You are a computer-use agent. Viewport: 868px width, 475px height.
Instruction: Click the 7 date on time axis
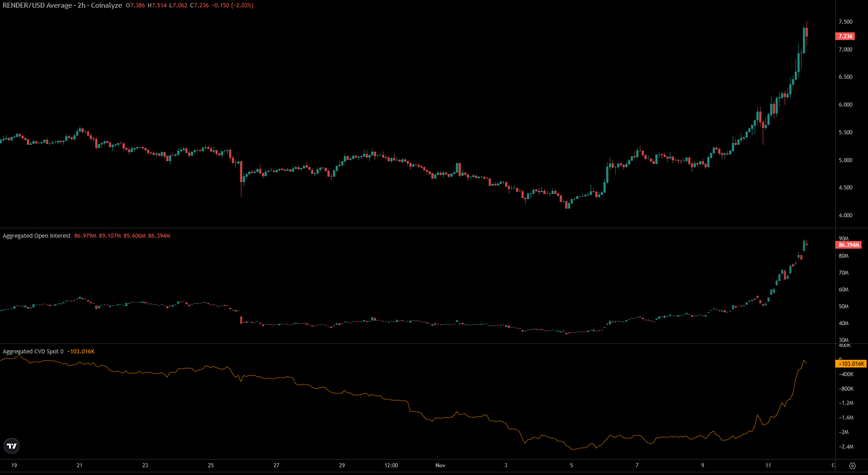(x=637, y=465)
